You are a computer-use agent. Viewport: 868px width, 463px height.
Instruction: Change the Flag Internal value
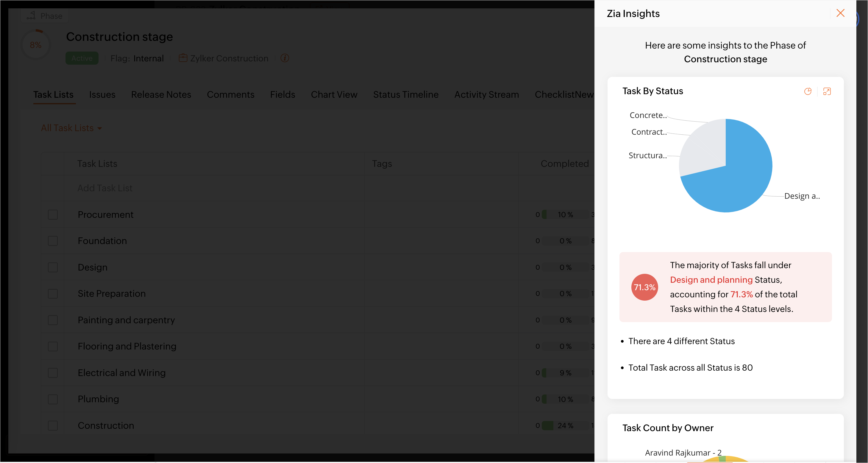(x=148, y=58)
